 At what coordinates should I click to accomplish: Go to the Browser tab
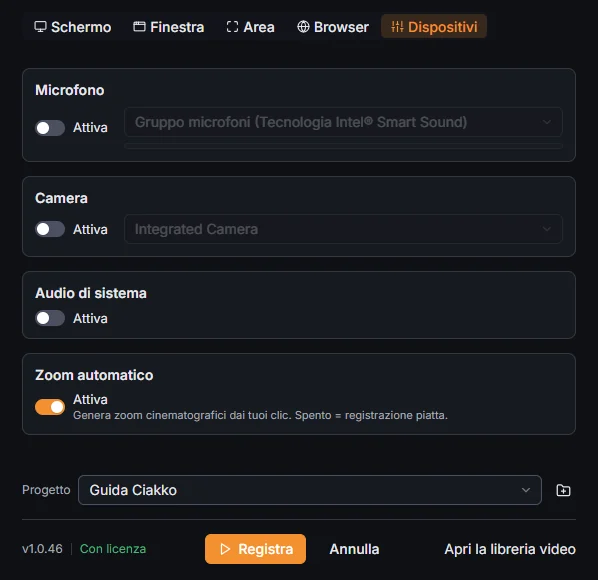click(x=333, y=27)
